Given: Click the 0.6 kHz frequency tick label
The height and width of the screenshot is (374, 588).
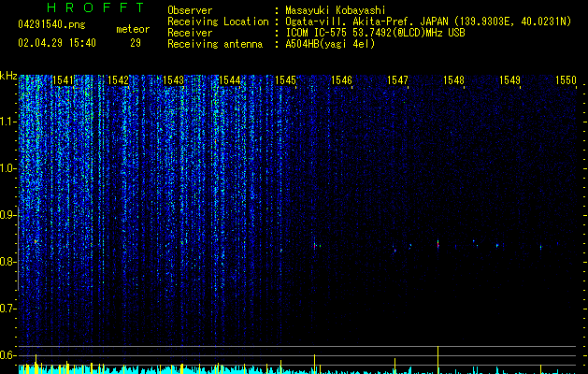Looking at the screenshot, I should click(7, 355).
